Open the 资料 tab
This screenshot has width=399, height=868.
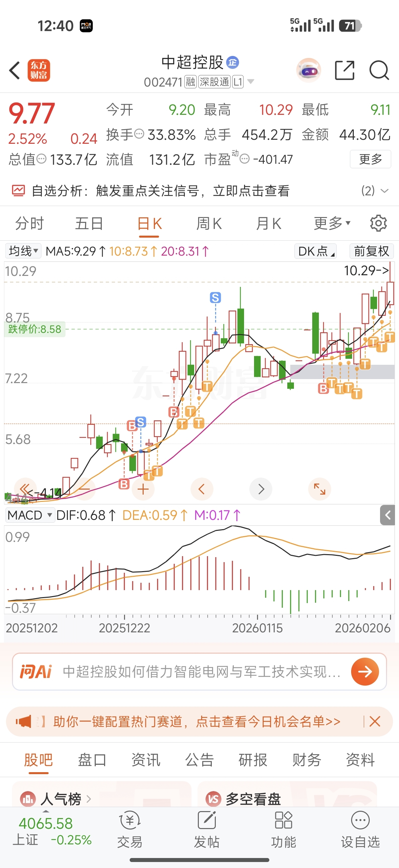[360, 760]
